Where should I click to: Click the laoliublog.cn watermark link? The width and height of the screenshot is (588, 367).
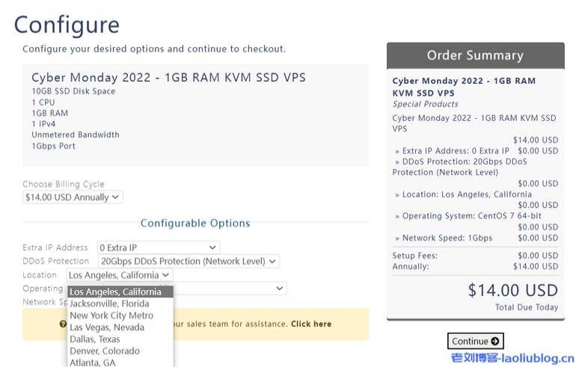pos(512,358)
